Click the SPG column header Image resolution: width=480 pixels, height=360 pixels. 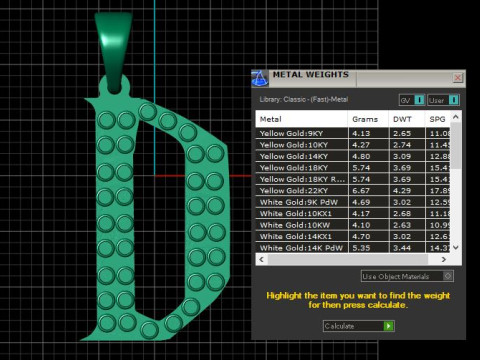coord(438,119)
